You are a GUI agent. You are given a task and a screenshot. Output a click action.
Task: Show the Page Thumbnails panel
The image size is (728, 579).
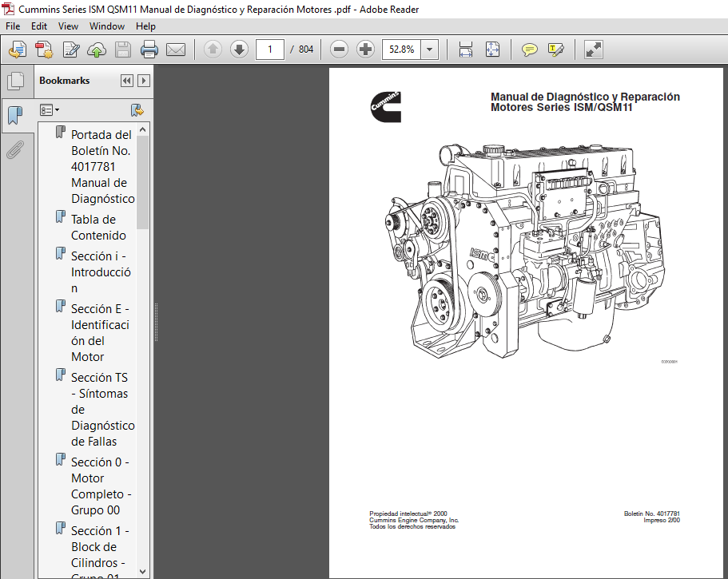[16, 81]
